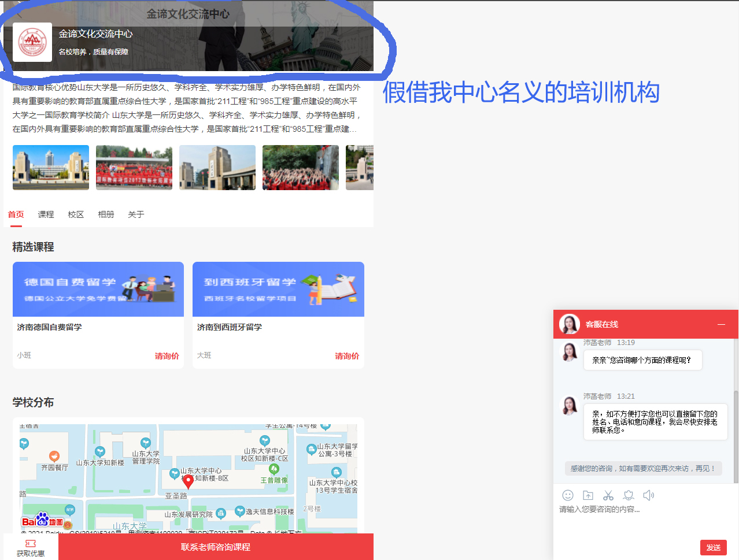The width and height of the screenshot is (739, 560).
Task: Click the ATM marker on the map
Action: pyautogui.click(x=70, y=510)
